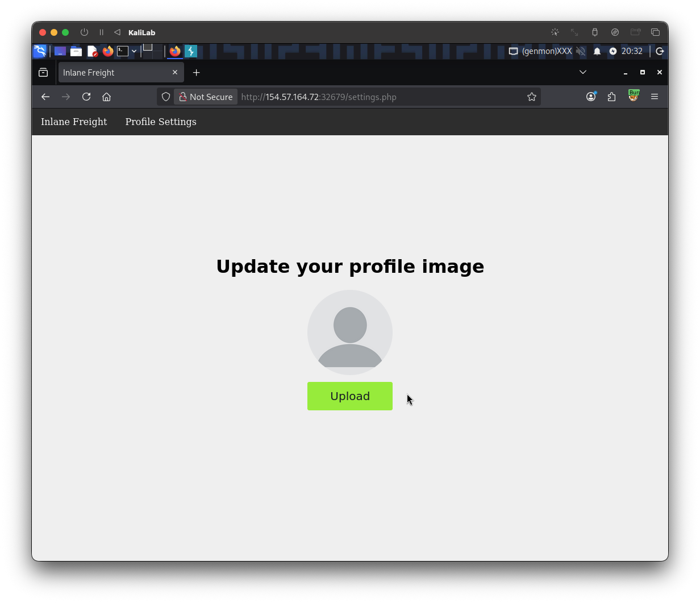Open the Firefox account icon
The height and width of the screenshot is (603, 700).
(x=591, y=97)
